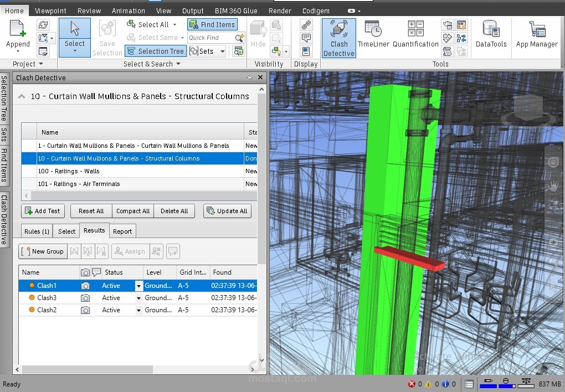Open the Codigem ribbon tab
This screenshot has width=565, height=392.
(x=316, y=11)
